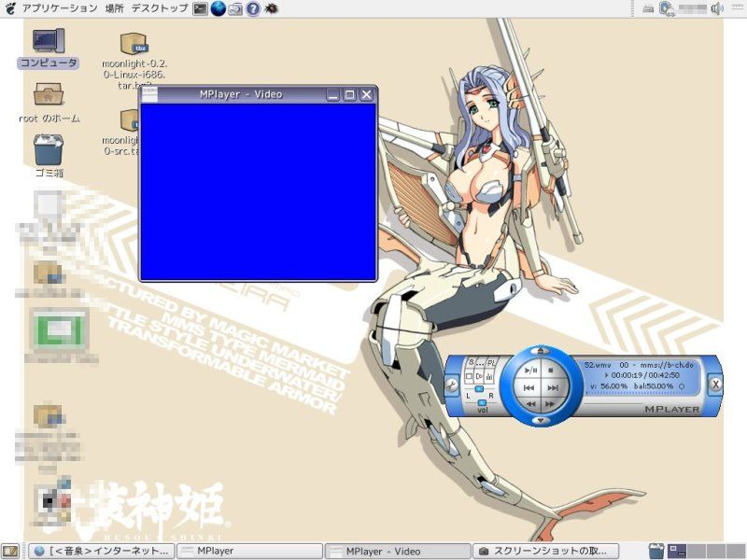
Task: Open the アプリケーション menu
Action: [x=60, y=8]
